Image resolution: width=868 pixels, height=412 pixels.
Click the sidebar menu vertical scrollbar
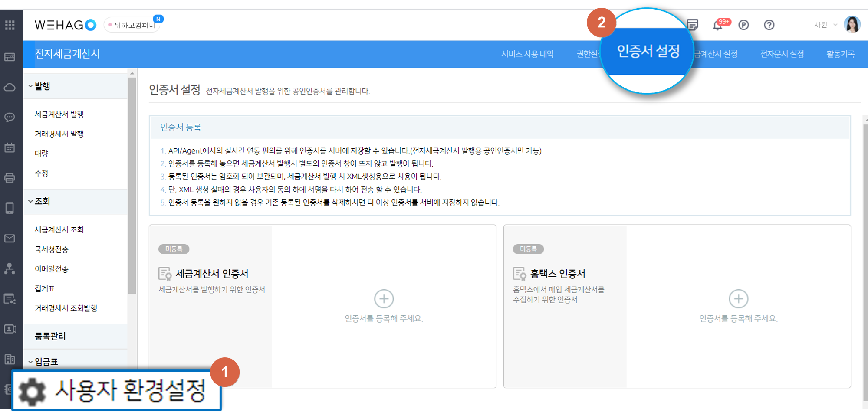tap(132, 186)
